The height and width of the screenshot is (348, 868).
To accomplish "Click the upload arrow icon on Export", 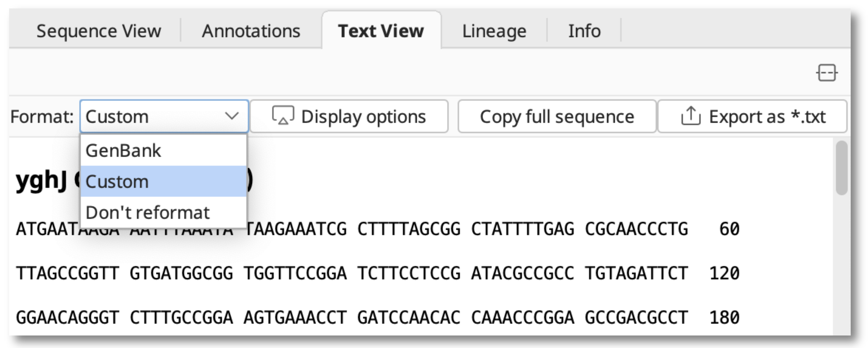I will 690,116.
